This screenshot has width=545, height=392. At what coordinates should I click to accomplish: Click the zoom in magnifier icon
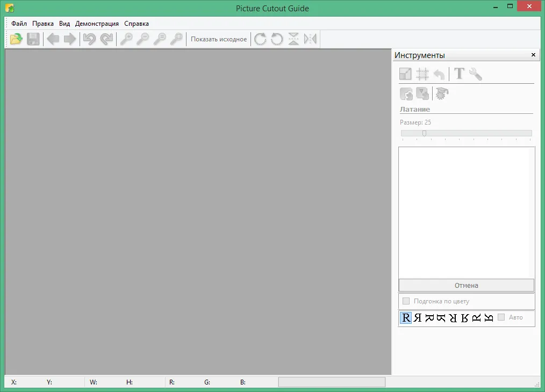point(126,39)
